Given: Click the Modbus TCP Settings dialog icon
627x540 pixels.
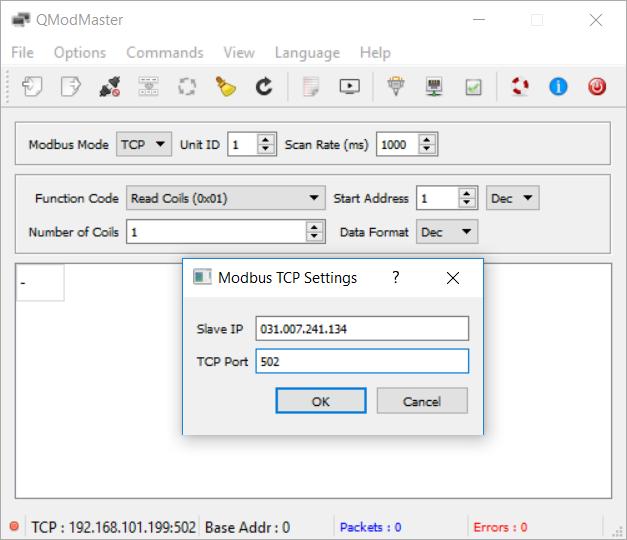Looking at the screenshot, I should pyautogui.click(x=202, y=277).
